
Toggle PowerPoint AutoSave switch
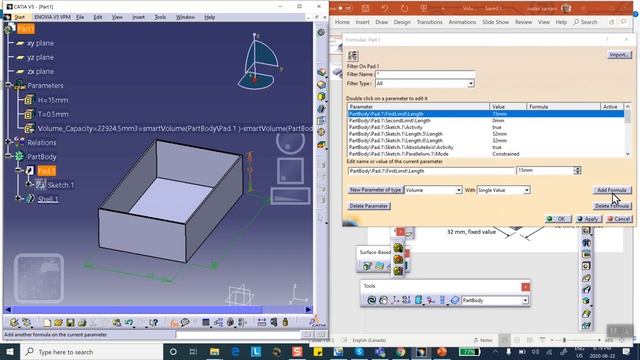pos(344,8)
